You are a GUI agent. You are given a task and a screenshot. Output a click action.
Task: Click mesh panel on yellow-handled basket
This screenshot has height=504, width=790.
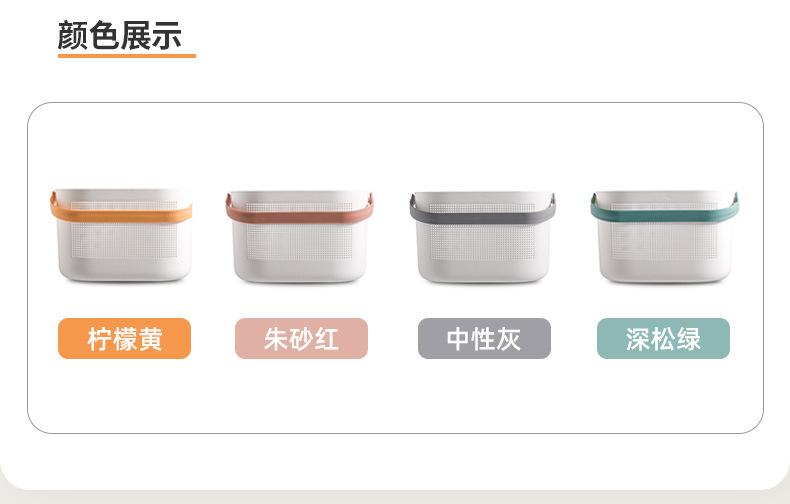(124, 241)
